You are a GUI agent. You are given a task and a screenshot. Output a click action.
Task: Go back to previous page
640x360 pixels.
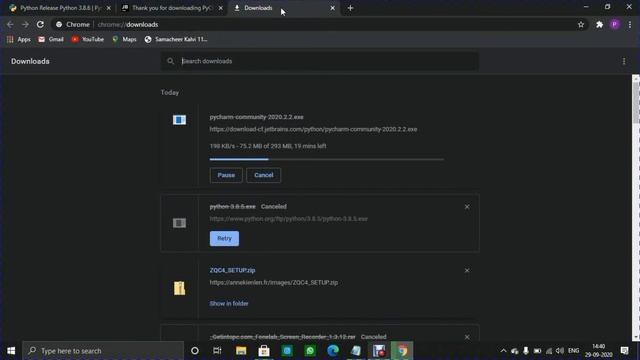pos(10,24)
